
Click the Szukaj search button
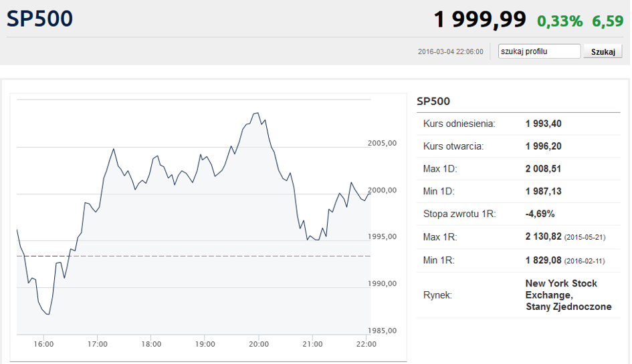pyautogui.click(x=603, y=51)
